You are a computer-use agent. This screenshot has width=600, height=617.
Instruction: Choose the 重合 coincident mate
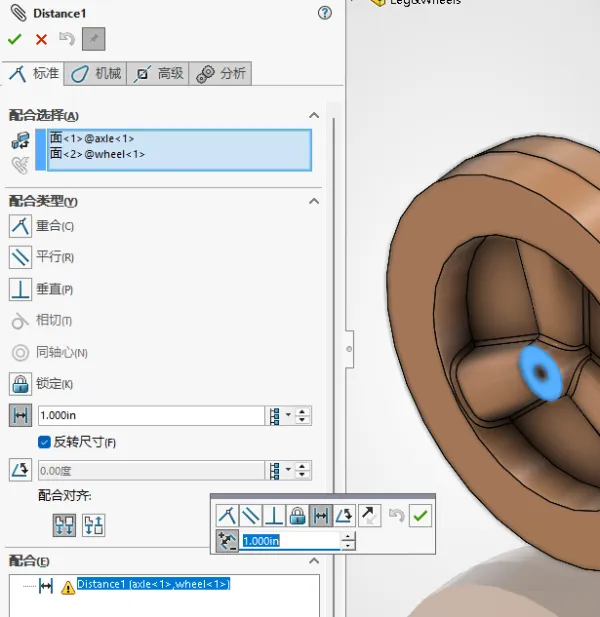pos(20,226)
